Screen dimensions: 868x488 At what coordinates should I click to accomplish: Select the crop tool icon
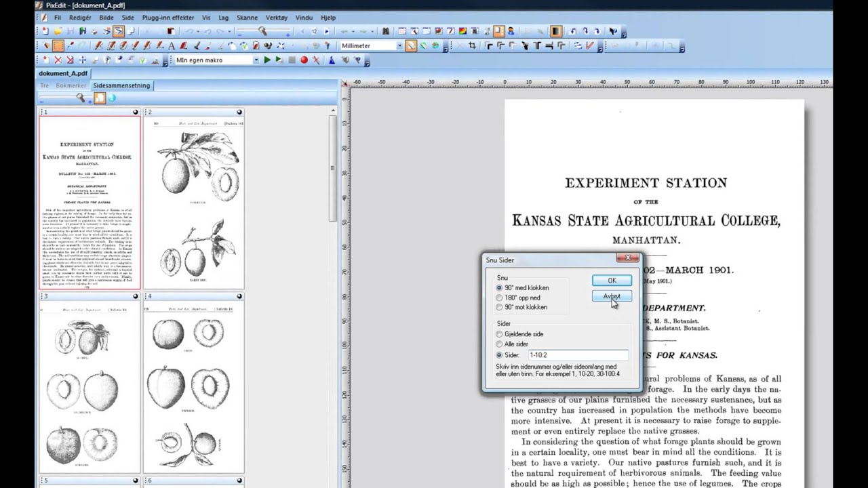473,45
